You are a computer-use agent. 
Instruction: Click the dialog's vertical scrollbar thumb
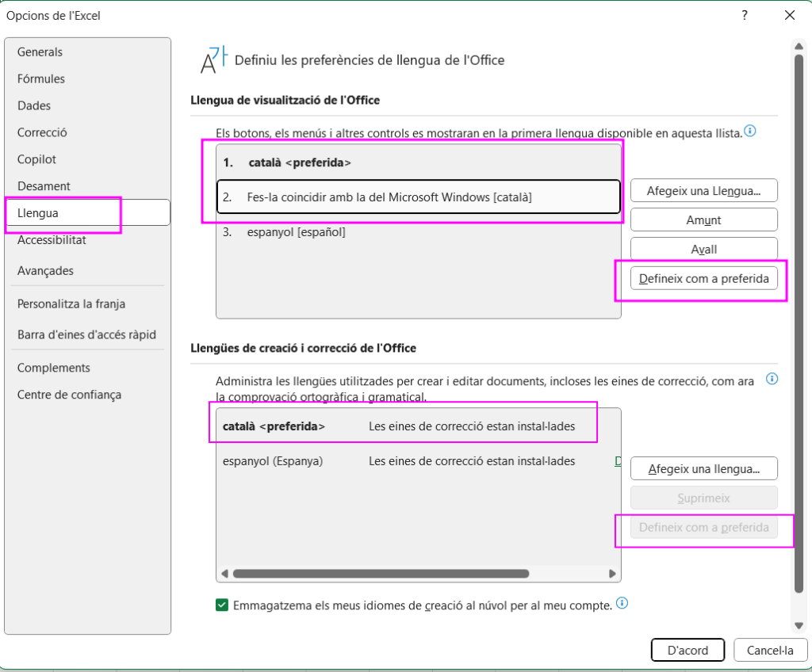tap(799, 323)
